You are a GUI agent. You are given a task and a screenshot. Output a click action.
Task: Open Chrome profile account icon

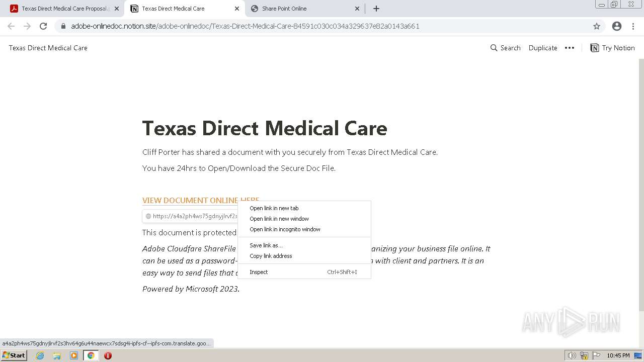point(616,26)
